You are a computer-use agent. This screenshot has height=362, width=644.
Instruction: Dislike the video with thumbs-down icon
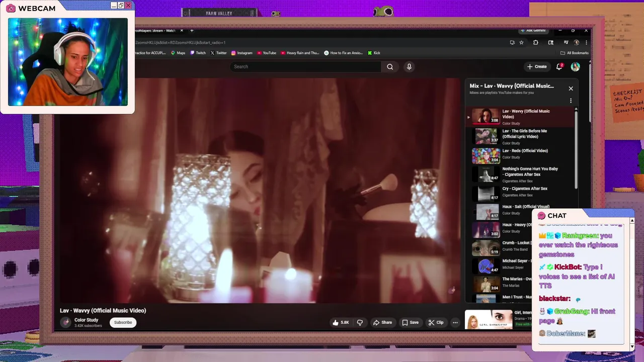point(360,322)
